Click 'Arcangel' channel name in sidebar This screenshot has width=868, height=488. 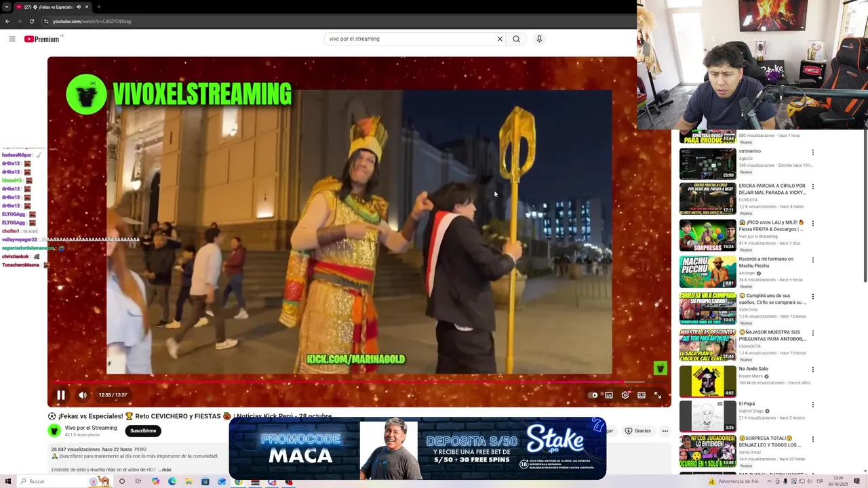tap(748, 273)
